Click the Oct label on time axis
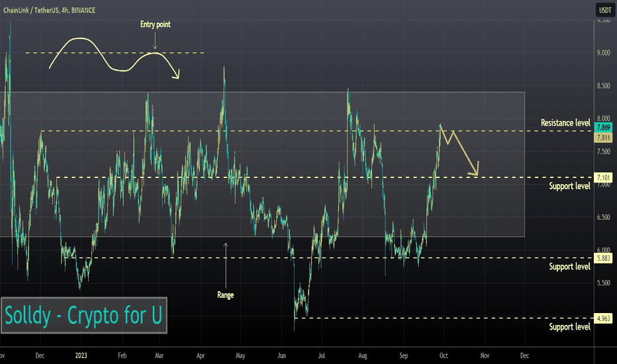Screen dimensions: 617x364 pyautogui.click(x=444, y=356)
